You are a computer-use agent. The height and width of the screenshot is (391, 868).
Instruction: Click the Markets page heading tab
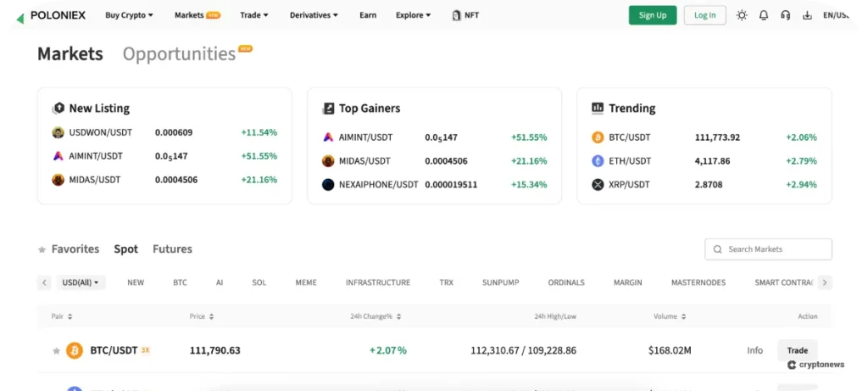70,53
